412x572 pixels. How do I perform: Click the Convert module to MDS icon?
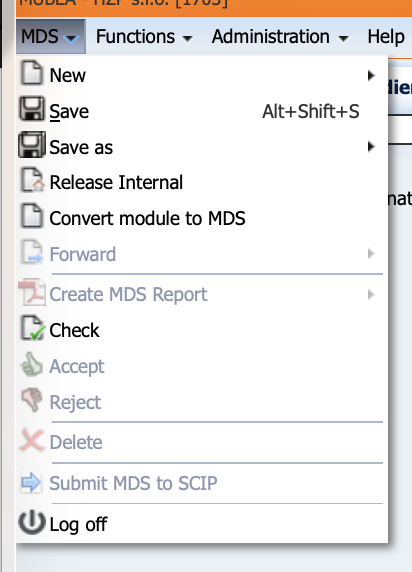tap(32, 216)
